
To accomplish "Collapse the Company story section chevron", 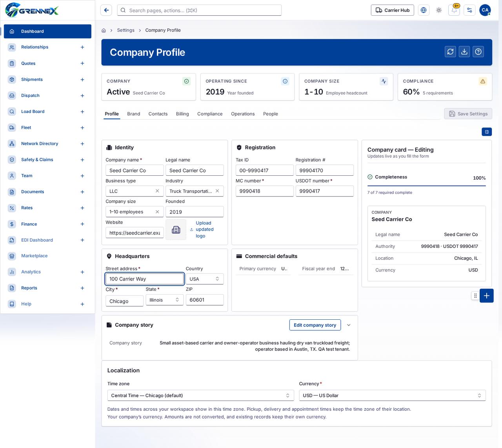I will point(349,325).
